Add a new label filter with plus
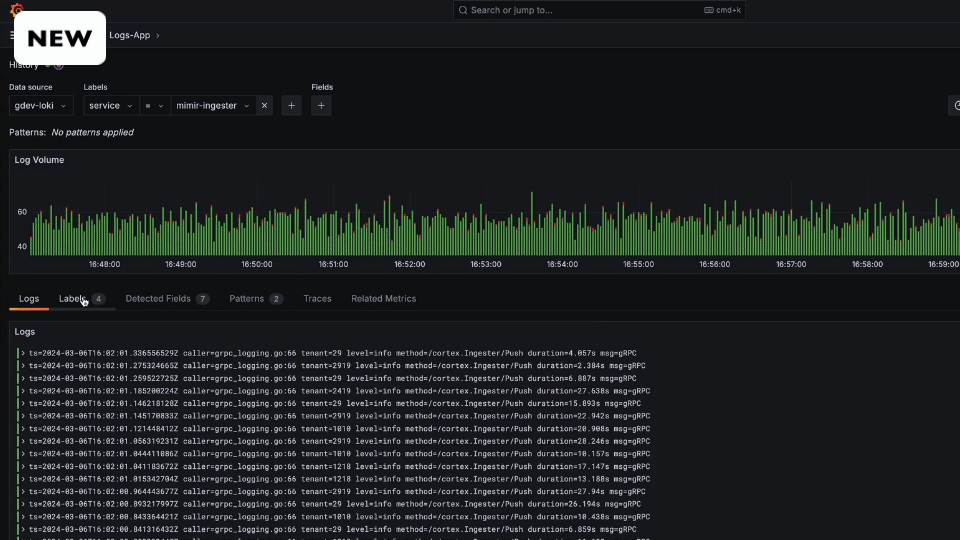Image resolution: width=960 pixels, height=540 pixels. click(x=291, y=105)
